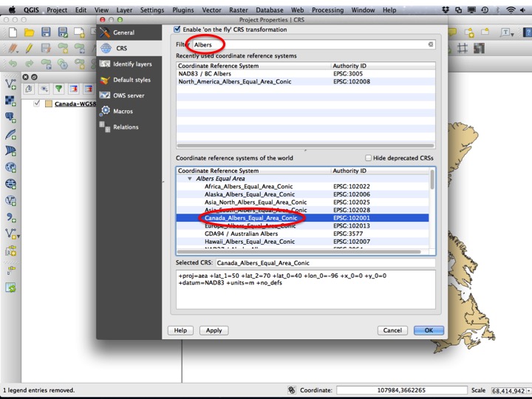532x399 pixels.
Task: Click the filter legend funnel icon
Action: pos(58,89)
